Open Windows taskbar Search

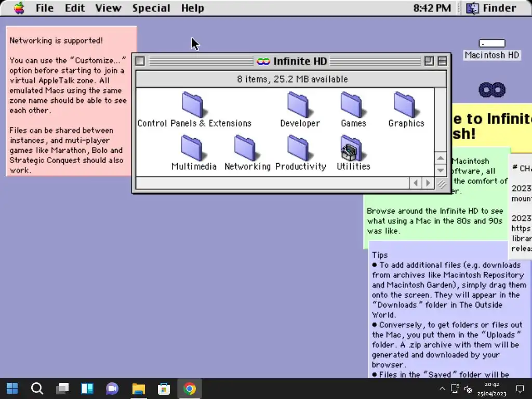pos(37,388)
